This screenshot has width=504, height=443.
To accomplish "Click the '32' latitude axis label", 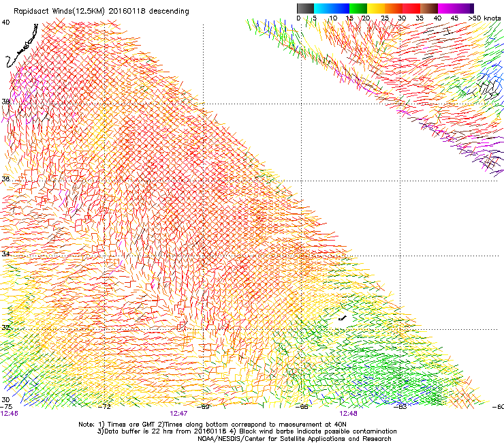I will 5,328.
